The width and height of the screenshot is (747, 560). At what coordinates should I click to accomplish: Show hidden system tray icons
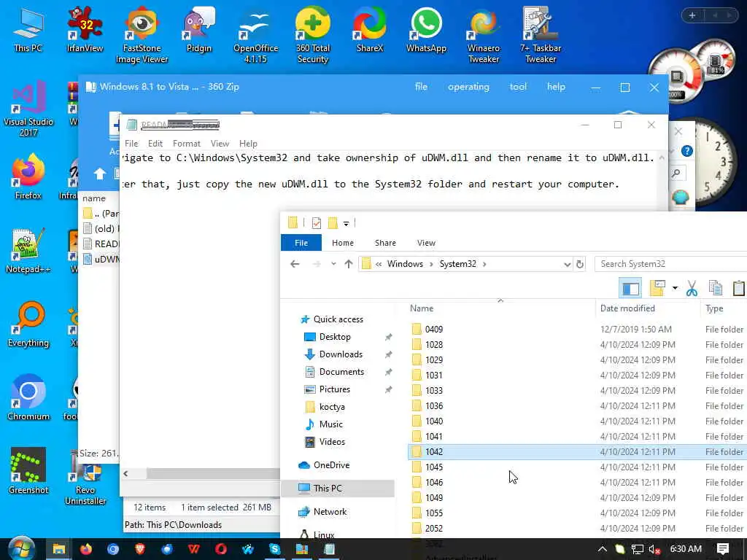602,549
